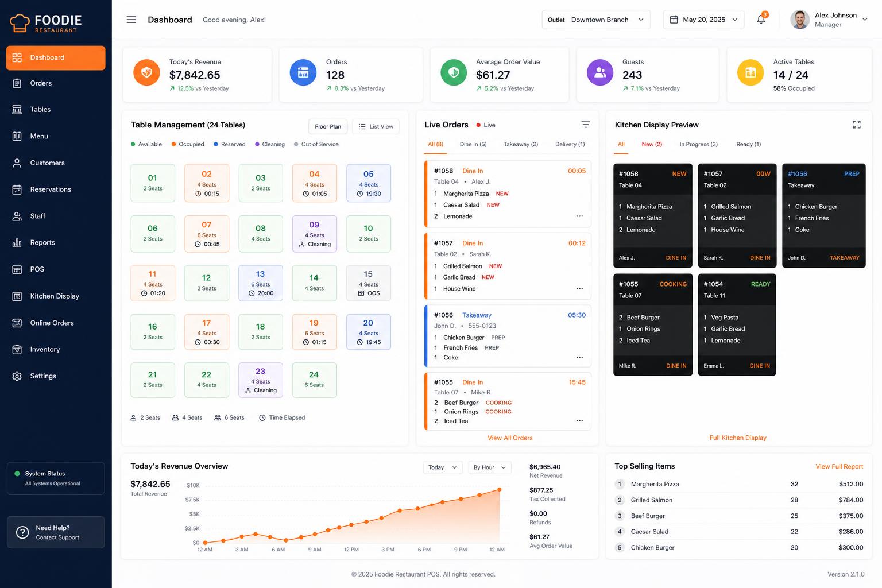The width and height of the screenshot is (882, 588).
Task: Expand the Alex Johnson profile menu
Action: coord(829,20)
